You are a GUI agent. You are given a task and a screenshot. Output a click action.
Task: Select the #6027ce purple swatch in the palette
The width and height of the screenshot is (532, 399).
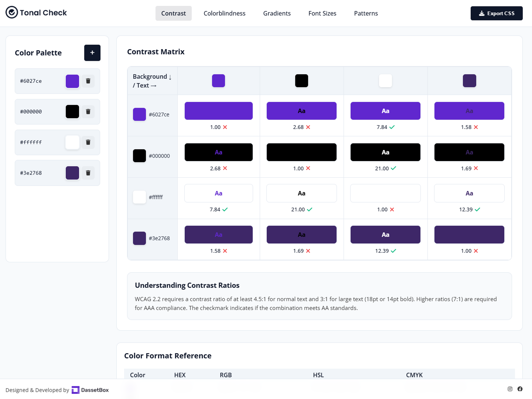pyautogui.click(x=72, y=81)
